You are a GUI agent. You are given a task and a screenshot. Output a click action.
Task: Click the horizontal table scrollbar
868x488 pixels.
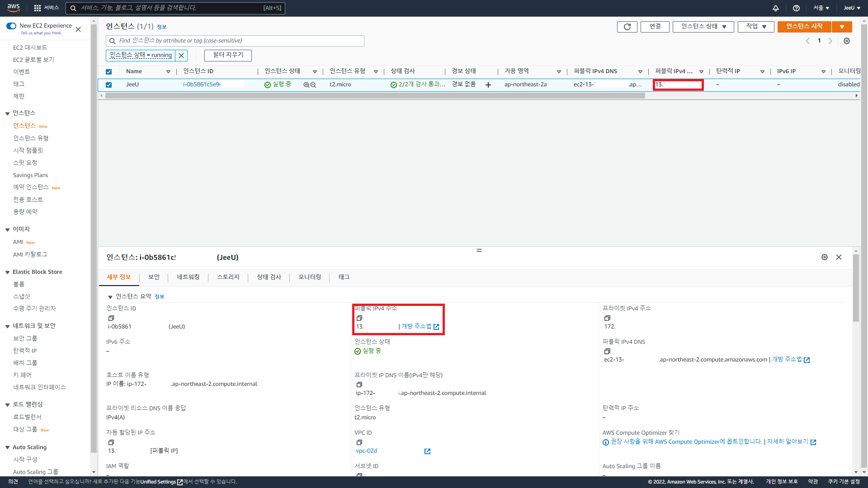(x=375, y=96)
